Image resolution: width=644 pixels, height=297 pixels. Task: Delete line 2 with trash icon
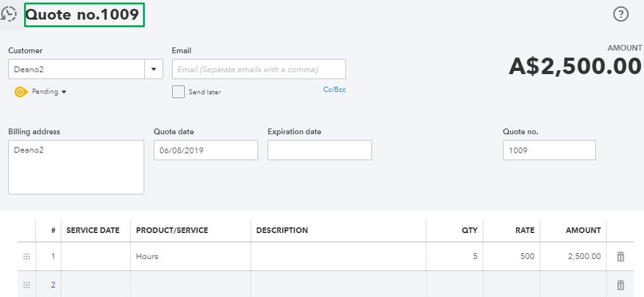click(621, 285)
